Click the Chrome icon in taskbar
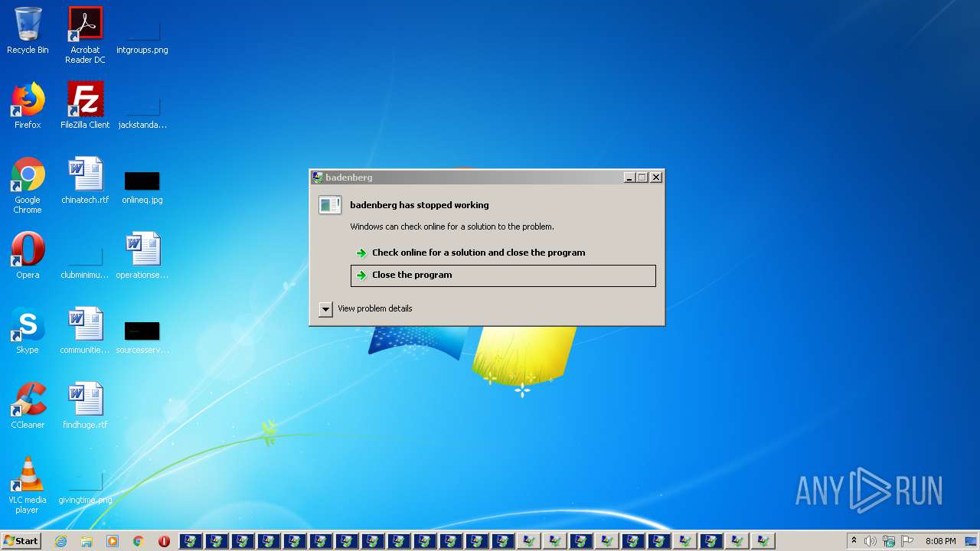Screen dimensions: 980x551 click(139, 541)
